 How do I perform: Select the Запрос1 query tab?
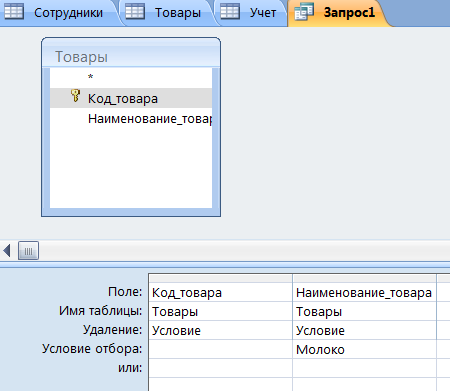pyautogui.click(x=338, y=13)
